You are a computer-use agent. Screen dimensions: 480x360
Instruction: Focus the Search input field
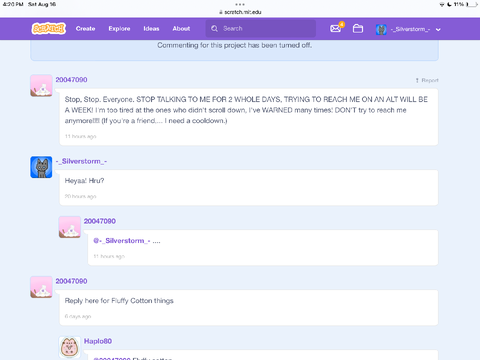click(261, 29)
